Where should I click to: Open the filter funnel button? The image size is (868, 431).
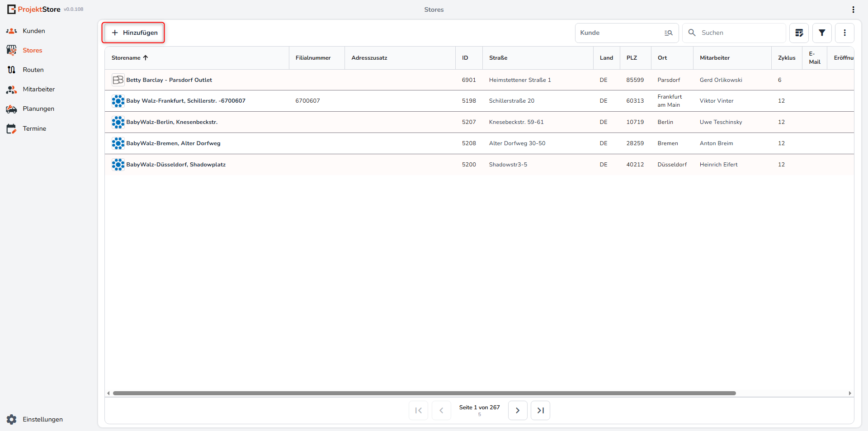(x=822, y=33)
